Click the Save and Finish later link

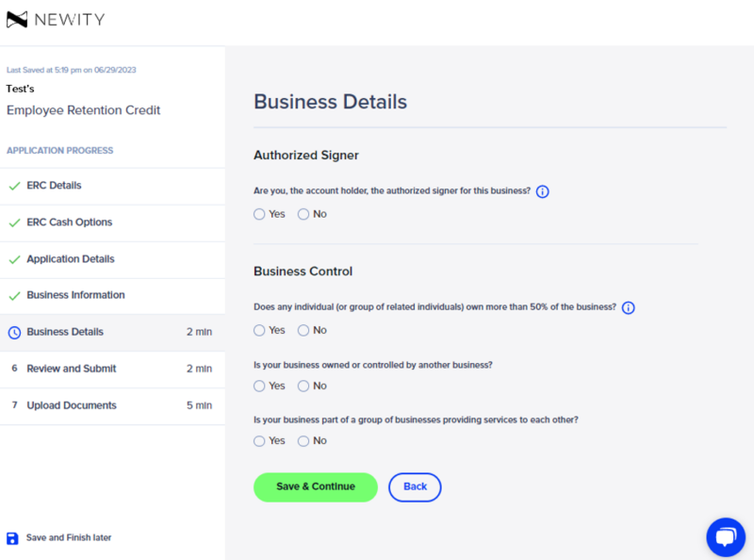click(x=69, y=537)
